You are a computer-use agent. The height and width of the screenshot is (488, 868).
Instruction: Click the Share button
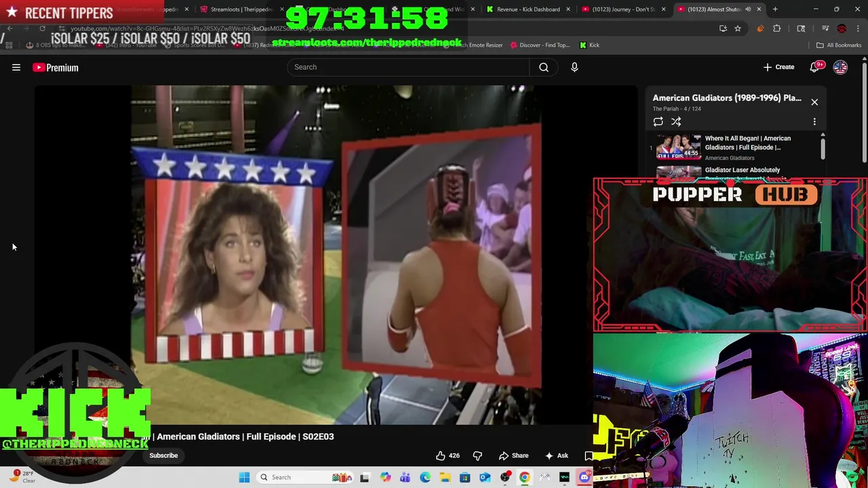click(x=514, y=455)
